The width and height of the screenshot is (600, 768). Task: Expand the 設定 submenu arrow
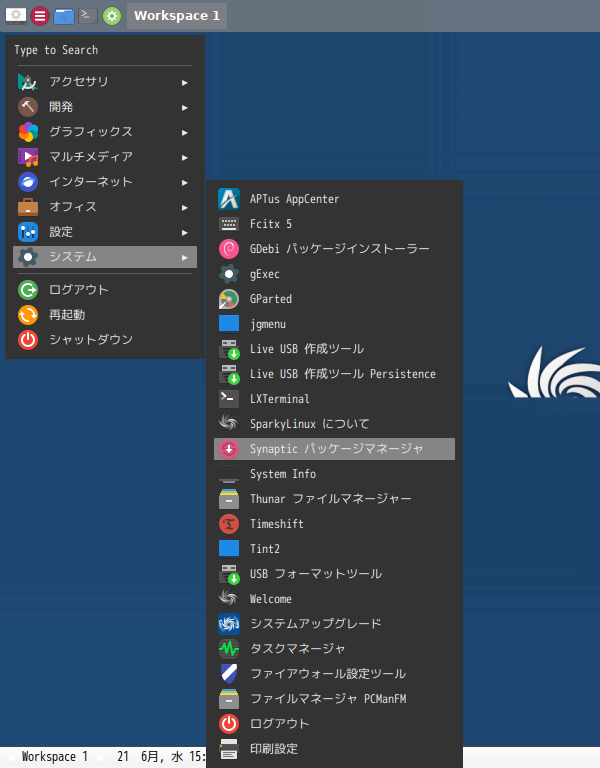tap(184, 232)
